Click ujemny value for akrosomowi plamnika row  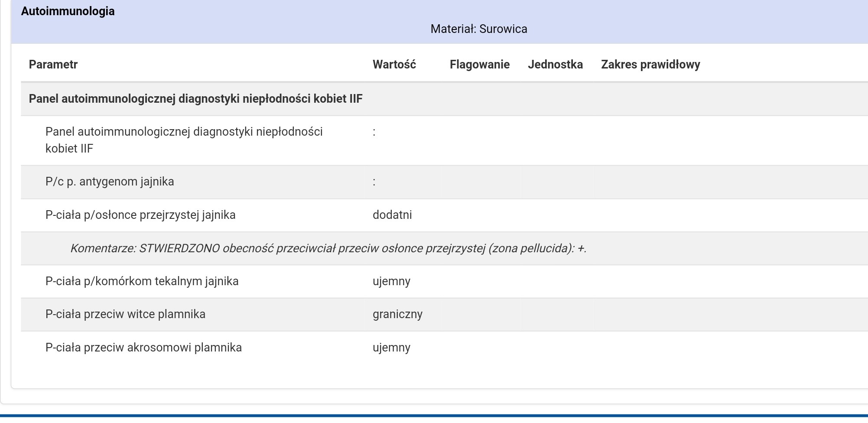tap(391, 348)
